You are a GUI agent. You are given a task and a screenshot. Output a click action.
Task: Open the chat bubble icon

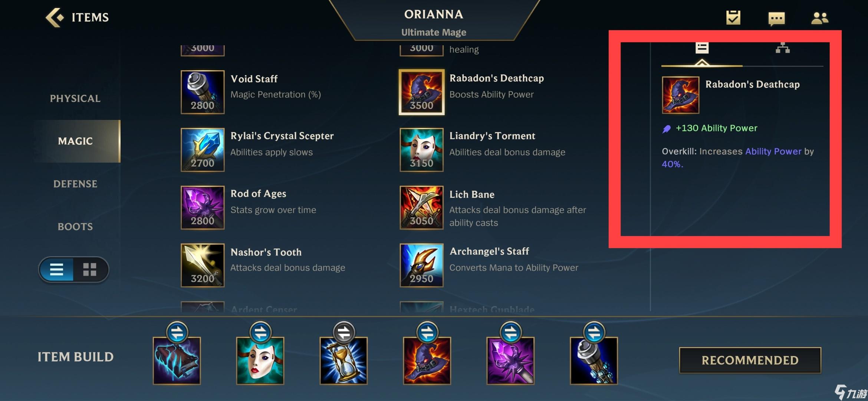[776, 19]
